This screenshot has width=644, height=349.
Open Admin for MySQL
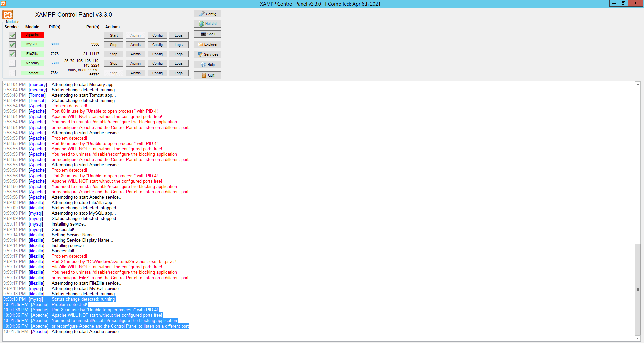[x=136, y=45]
